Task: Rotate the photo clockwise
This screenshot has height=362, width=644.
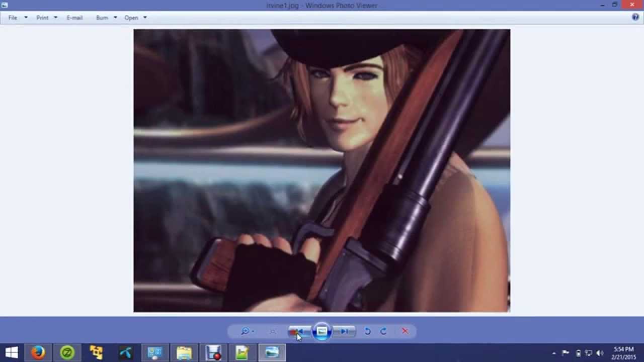Action: click(x=383, y=331)
